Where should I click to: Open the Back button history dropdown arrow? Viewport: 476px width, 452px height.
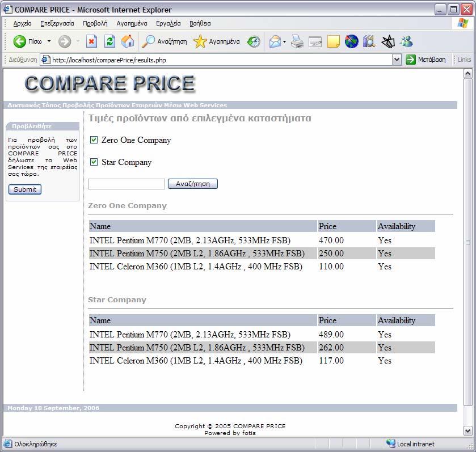49,41
